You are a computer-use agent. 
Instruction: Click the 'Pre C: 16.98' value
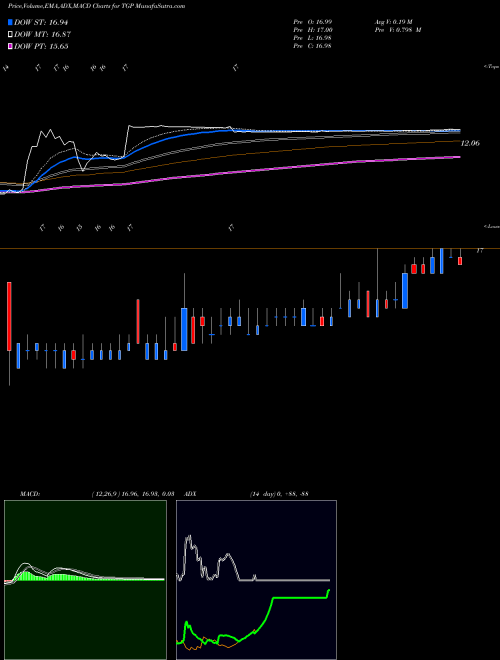coord(312,46)
